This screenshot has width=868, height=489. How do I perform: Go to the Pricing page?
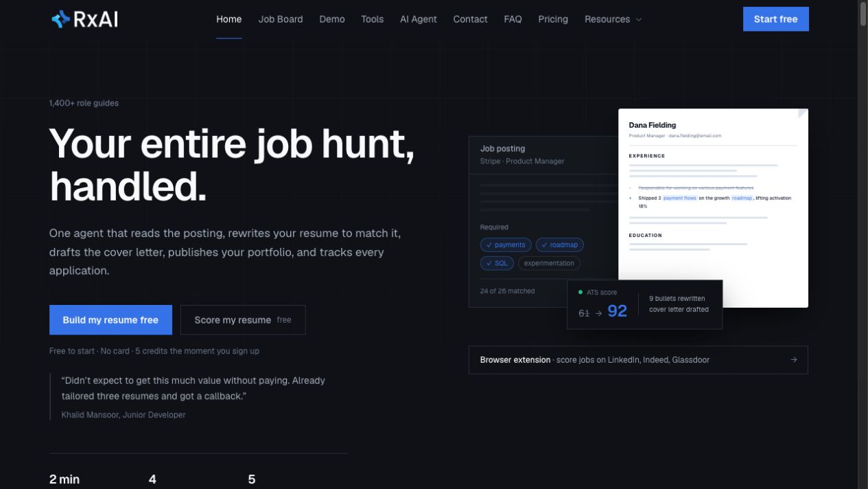coord(553,19)
